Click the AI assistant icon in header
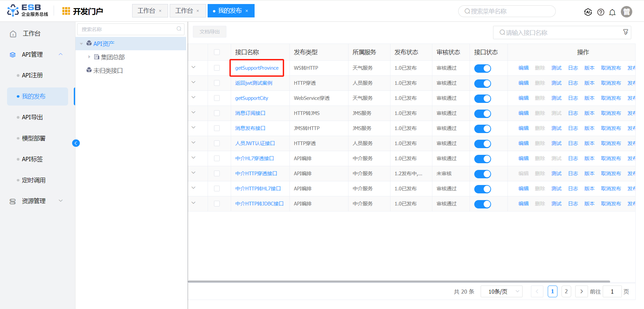644x309 pixels. (588, 12)
